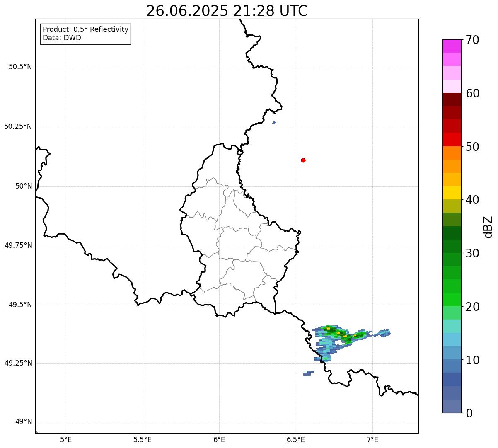This screenshot has height=448, width=498.
Task: Click the latitude label "50°N"
Action: [24, 186]
